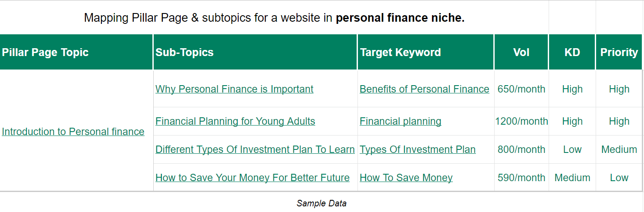
Task: Open Benefits of Personal Finance keyword link
Action: pyautogui.click(x=425, y=89)
